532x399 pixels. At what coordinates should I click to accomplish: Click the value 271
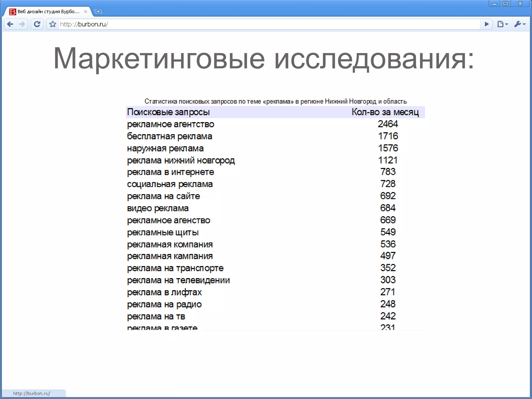click(x=388, y=292)
